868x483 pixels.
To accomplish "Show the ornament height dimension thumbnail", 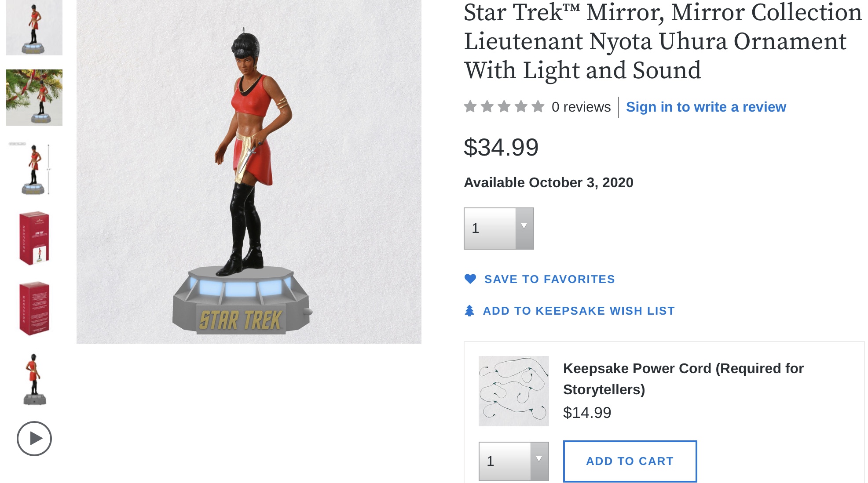I will coord(34,169).
